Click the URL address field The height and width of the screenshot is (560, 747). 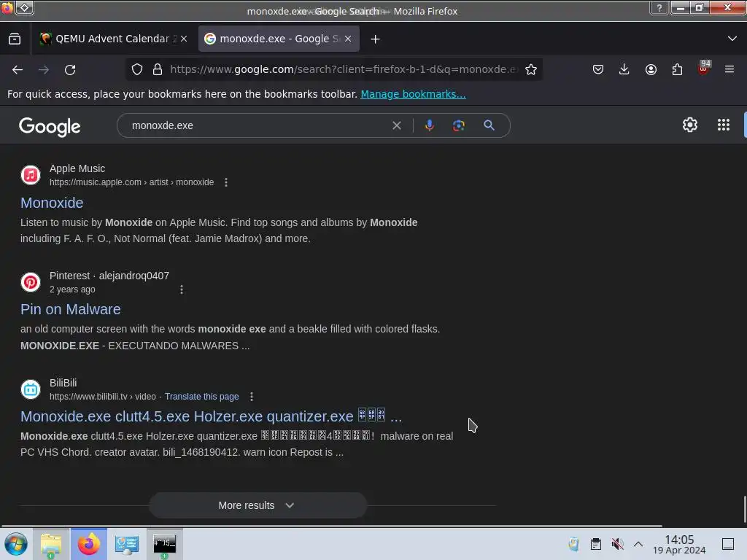[343, 69]
